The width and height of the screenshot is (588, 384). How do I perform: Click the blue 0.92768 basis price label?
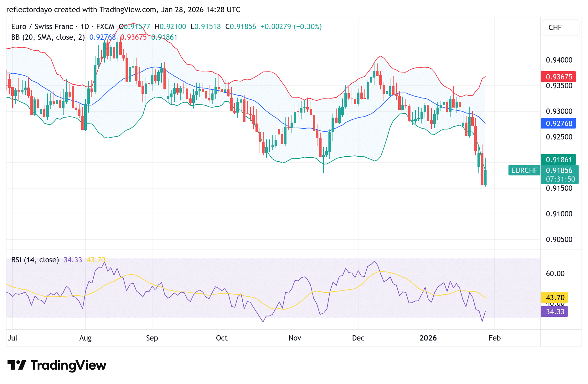559,124
